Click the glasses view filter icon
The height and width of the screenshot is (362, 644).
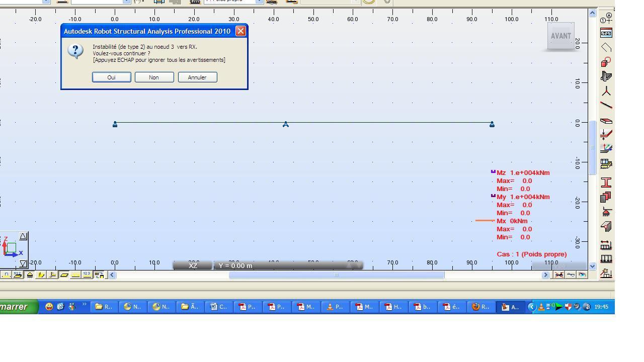coord(571,275)
